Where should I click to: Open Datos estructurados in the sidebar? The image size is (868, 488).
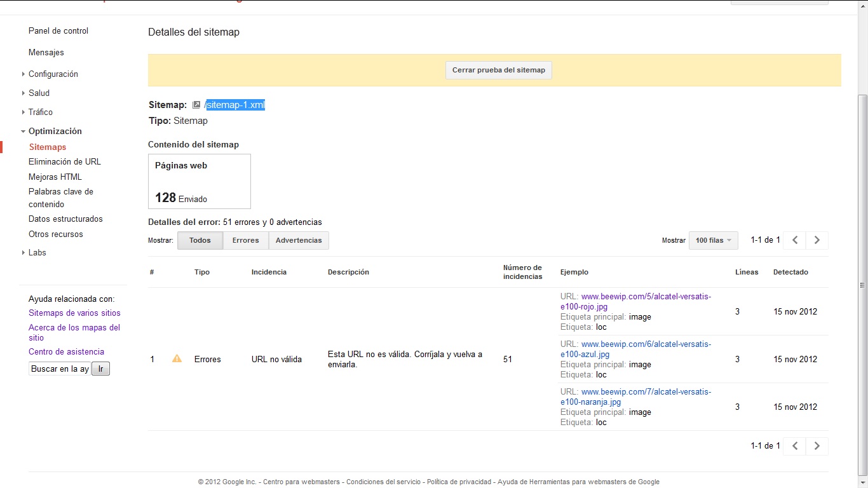65,219
